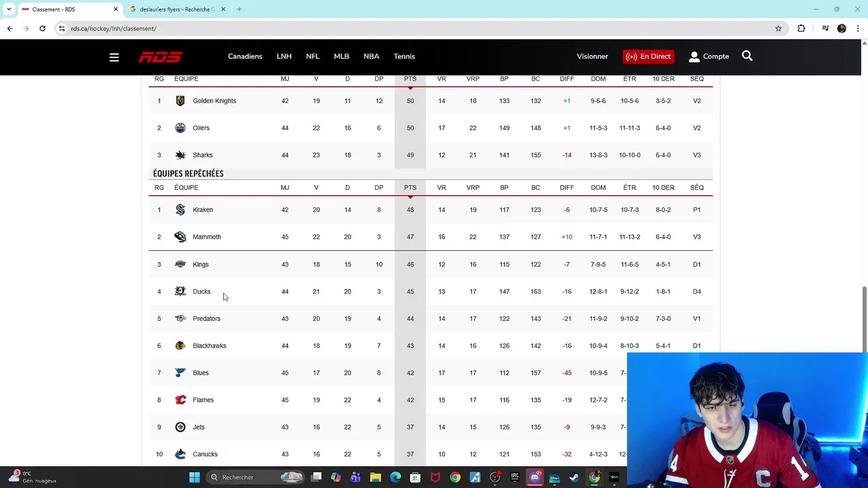Open the Tennis menu item
The height and width of the screenshot is (488, 868).
[x=404, y=57]
